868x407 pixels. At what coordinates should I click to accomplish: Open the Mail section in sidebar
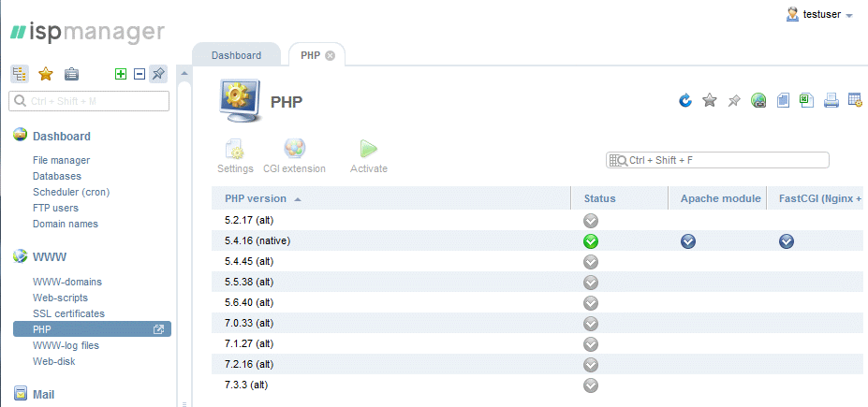click(43, 395)
